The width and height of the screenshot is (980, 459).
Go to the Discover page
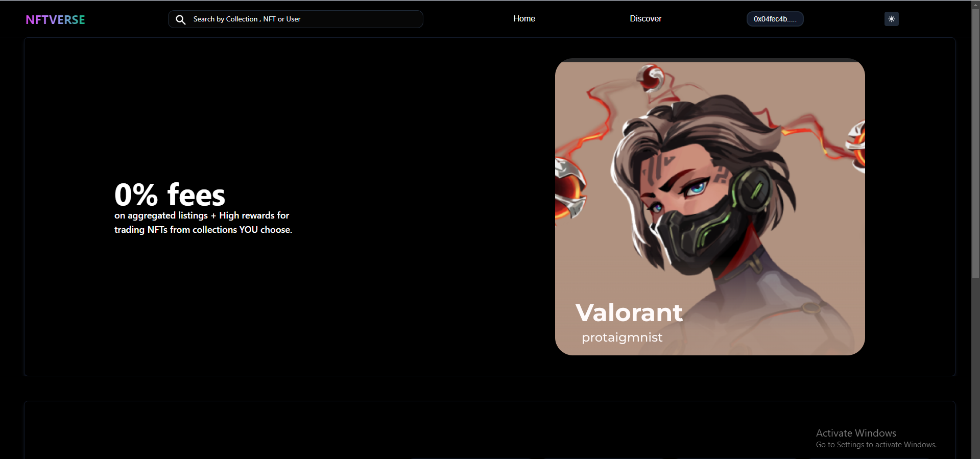pos(646,18)
